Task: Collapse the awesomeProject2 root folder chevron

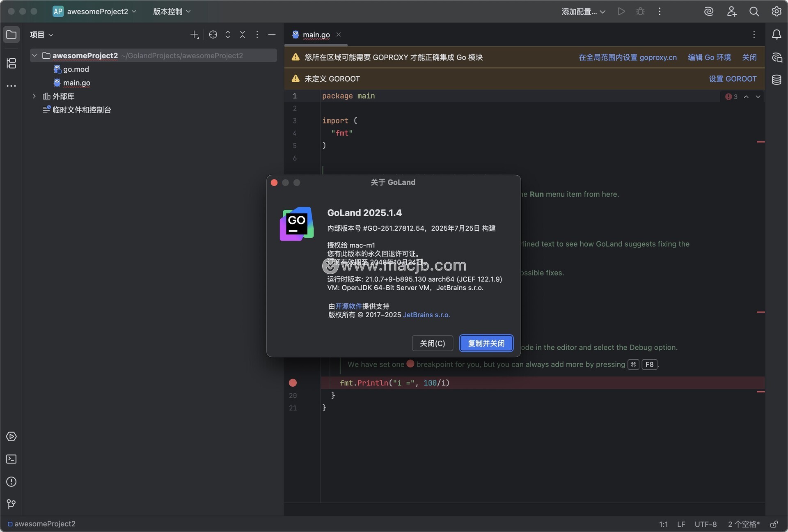Action: click(34, 55)
